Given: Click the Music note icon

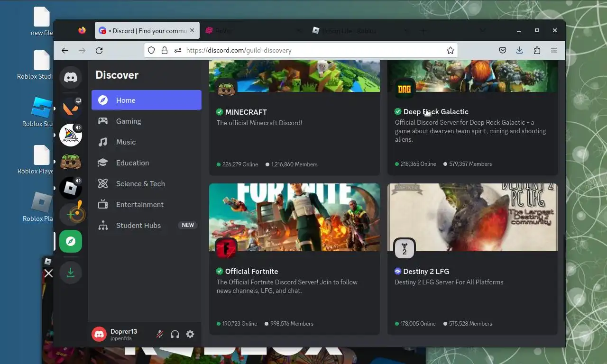Looking at the screenshot, I should [103, 142].
